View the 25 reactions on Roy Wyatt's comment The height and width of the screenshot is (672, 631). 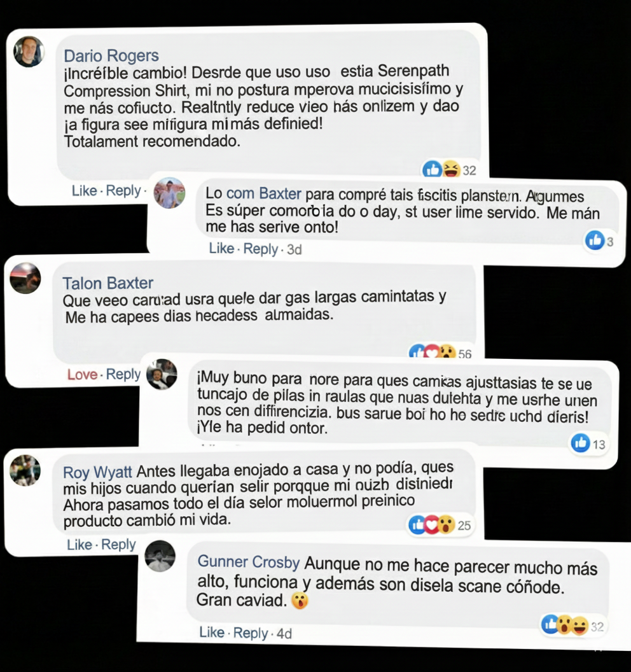click(x=440, y=524)
